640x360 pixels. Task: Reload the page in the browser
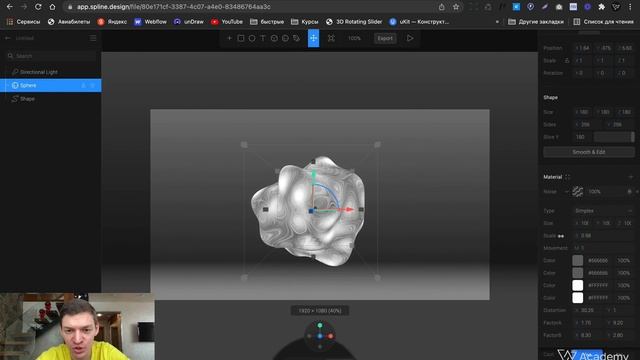coord(38,7)
